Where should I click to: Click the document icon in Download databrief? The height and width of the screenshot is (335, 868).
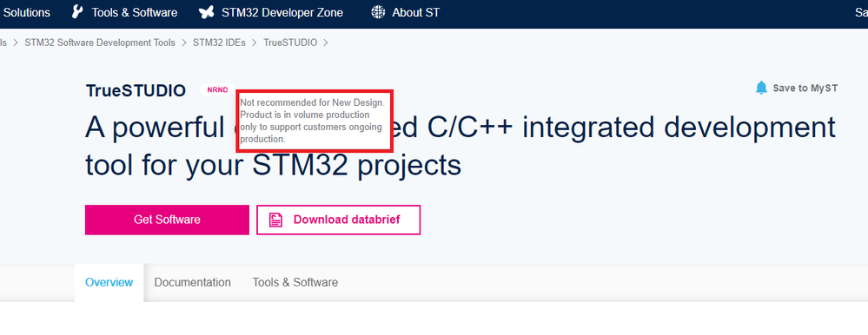coord(275,220)
